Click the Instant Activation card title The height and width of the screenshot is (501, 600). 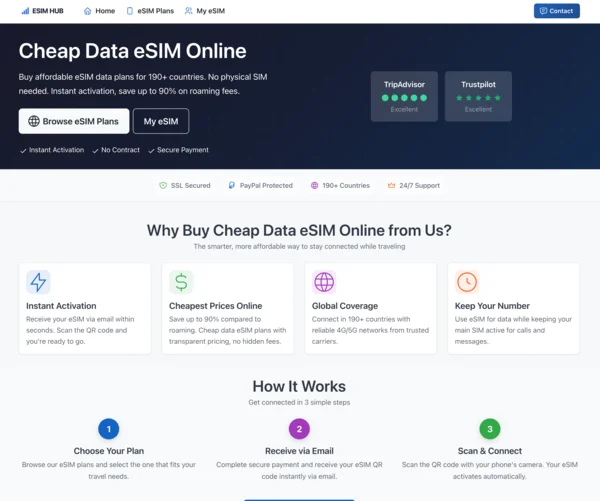coord(61,306)
